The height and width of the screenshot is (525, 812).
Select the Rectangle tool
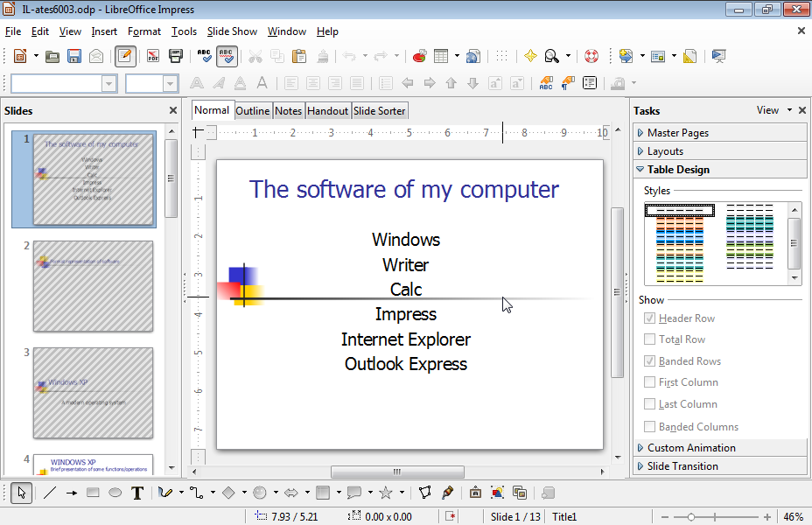(x=94, y=493)
